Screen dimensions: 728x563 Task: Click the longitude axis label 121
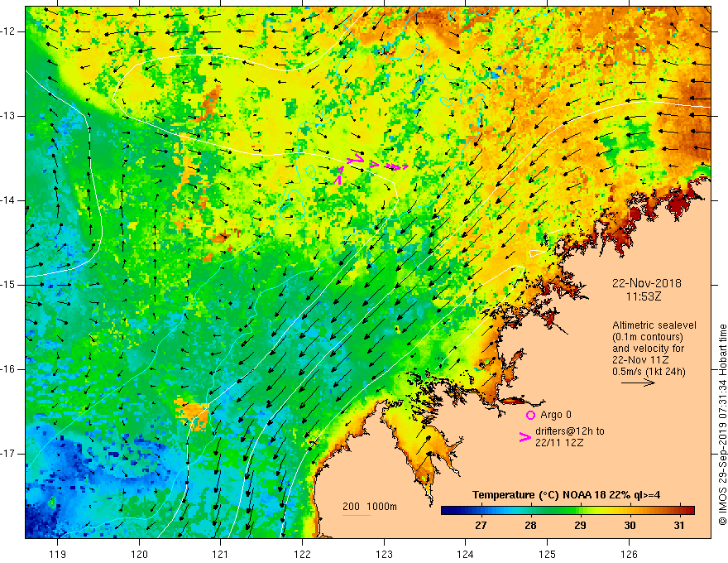[x=221, y=554]
